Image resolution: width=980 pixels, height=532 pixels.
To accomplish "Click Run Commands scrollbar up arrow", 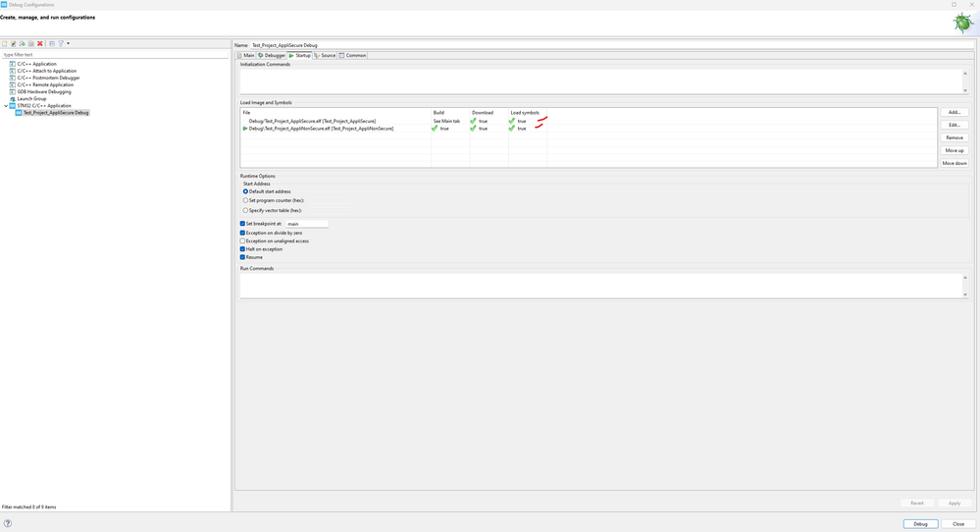I will point(965,278).
